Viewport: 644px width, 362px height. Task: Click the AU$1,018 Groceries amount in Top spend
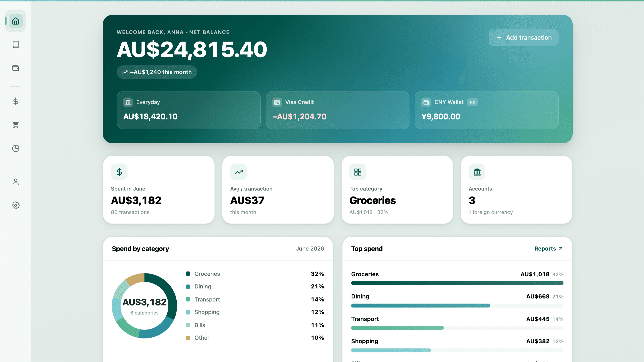tap(535, 274)
